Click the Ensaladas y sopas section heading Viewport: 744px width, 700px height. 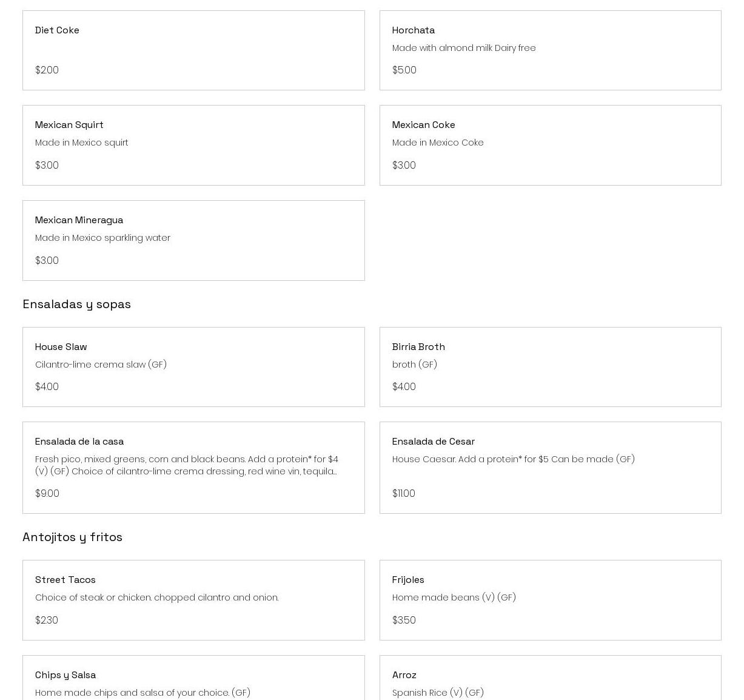tap(77, 305)
